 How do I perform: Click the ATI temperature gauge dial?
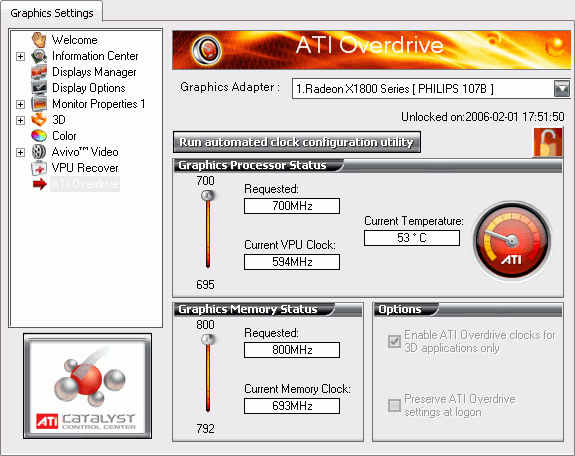(512, 241)
